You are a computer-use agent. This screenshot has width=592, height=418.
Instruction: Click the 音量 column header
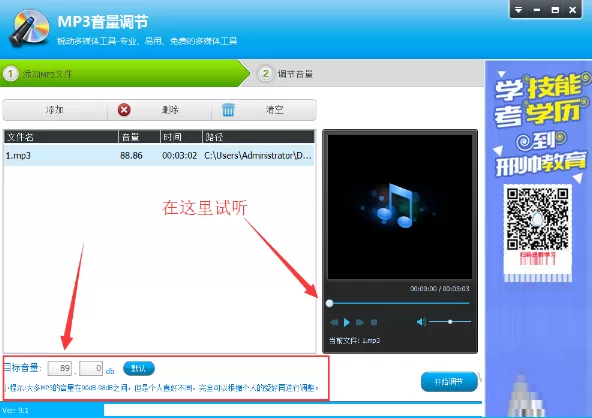tap(139, 137)
